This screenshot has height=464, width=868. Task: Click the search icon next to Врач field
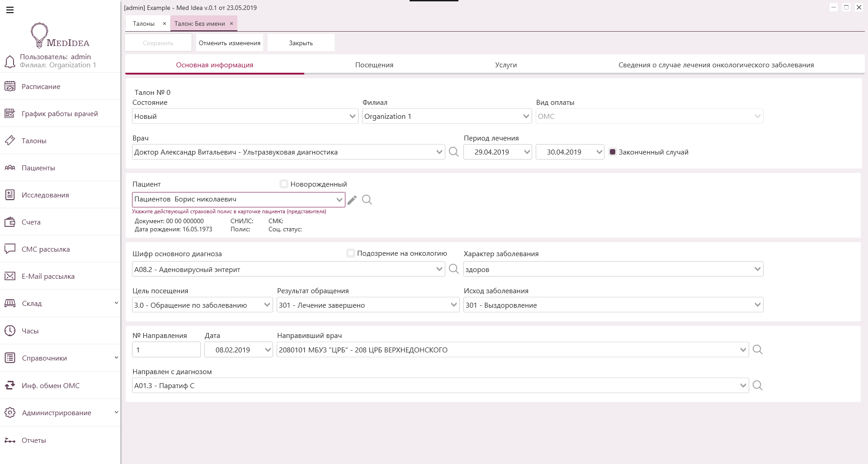454,152
